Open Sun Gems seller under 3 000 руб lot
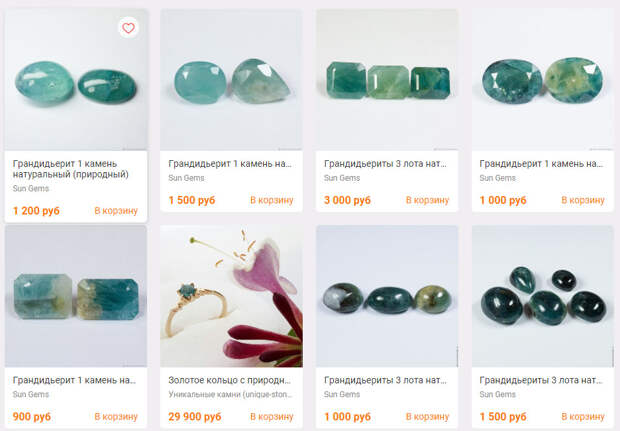 pyautogui.click(x=342, y=178)
